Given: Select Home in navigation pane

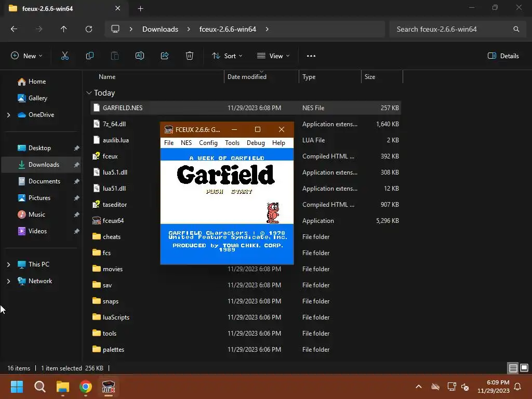Looking at the screenshot, I should tap(37, 82).
